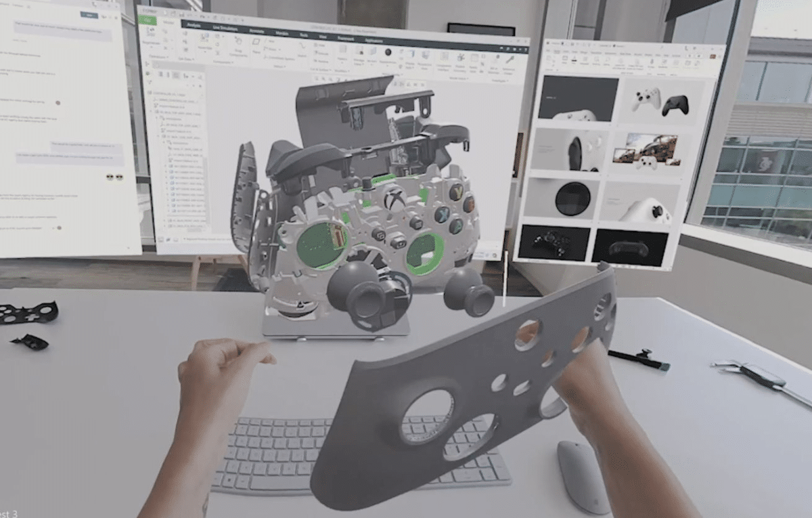This screenshot has width=812, height=518.
Task: Open the Framework ribbon tab
Action: pos(346,38)
